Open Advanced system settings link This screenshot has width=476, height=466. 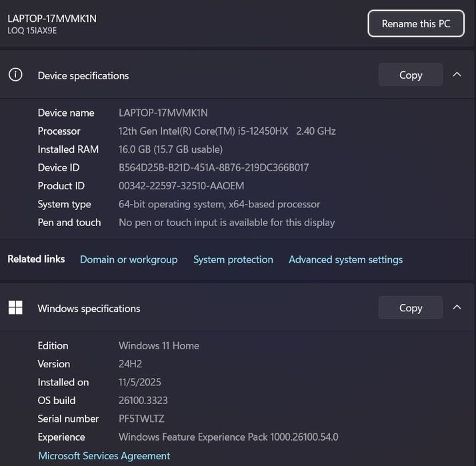coord(346,259)
